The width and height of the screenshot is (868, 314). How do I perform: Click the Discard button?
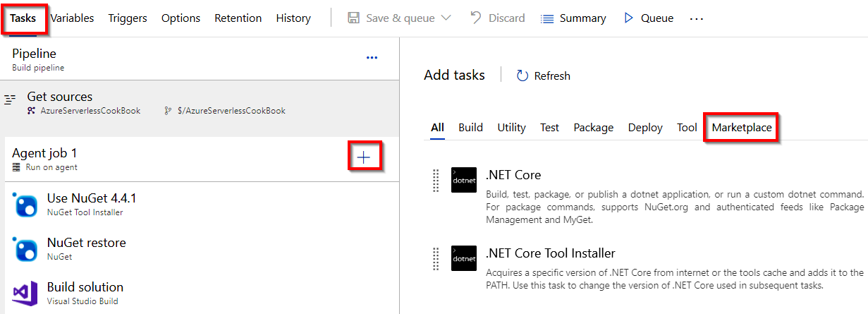[x=497, y=18]
